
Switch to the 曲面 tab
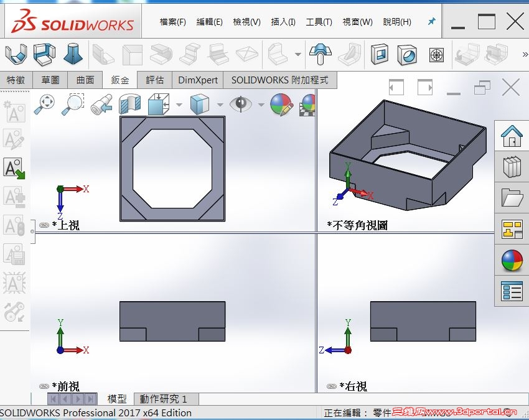[85, 80]
